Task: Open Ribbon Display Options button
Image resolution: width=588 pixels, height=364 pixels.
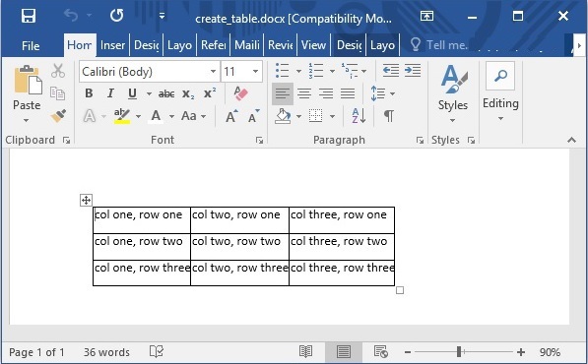Action: coord(426,16)
